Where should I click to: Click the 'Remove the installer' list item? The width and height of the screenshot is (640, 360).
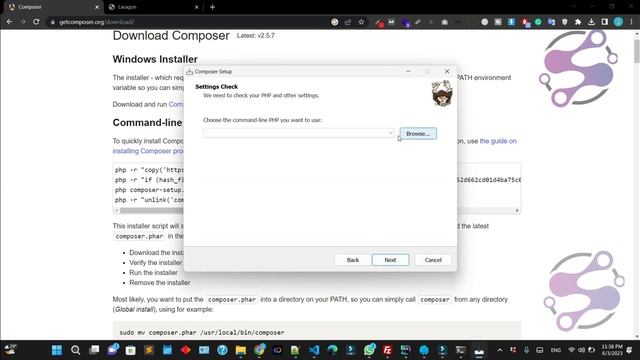(160, 282)
